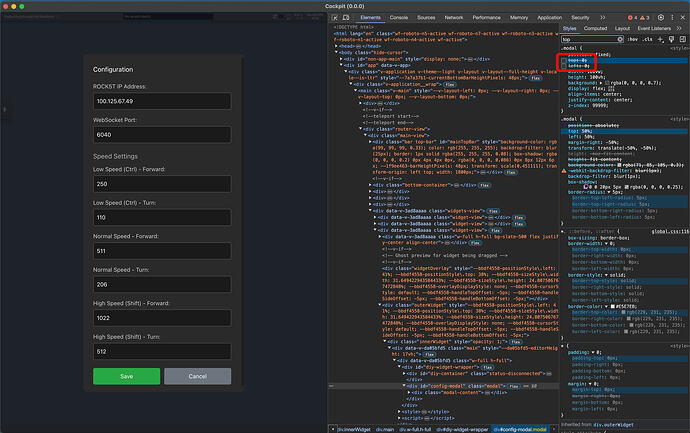Show more DevTools panel tabs

[x=602, y=18]
